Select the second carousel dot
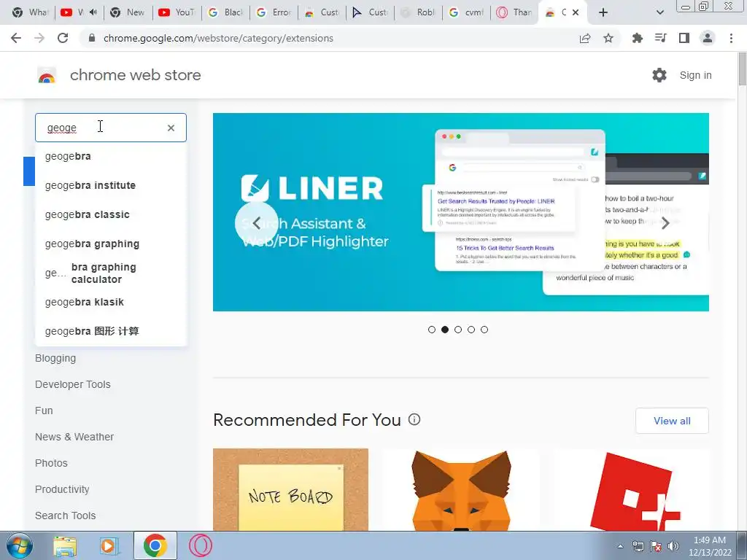Viewport: 747px width, 560px height. (x=445, y=330)
